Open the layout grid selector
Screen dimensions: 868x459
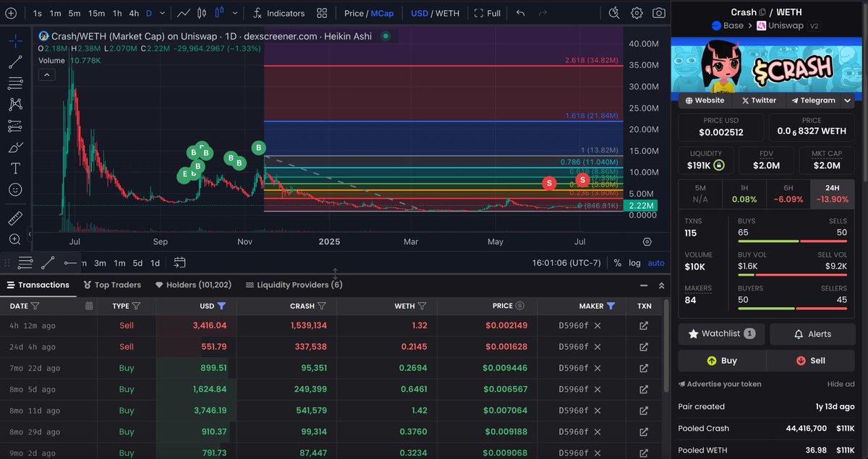pyautogui.click(x=322, y=13)
